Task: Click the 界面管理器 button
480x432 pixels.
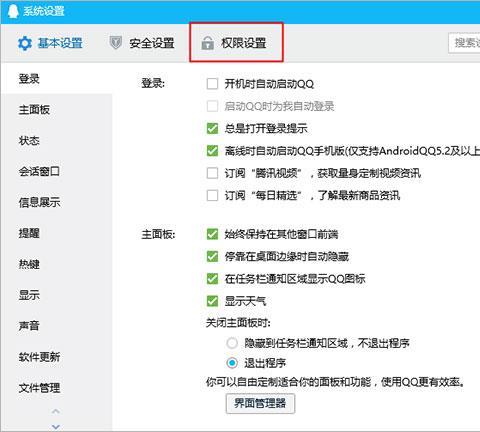Action: click(x=260, y=404)
